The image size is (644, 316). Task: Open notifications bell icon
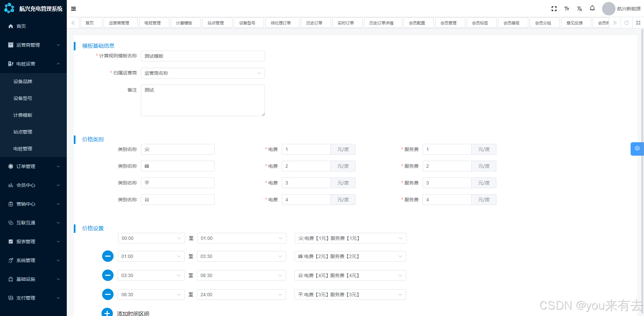coord(592,8)
